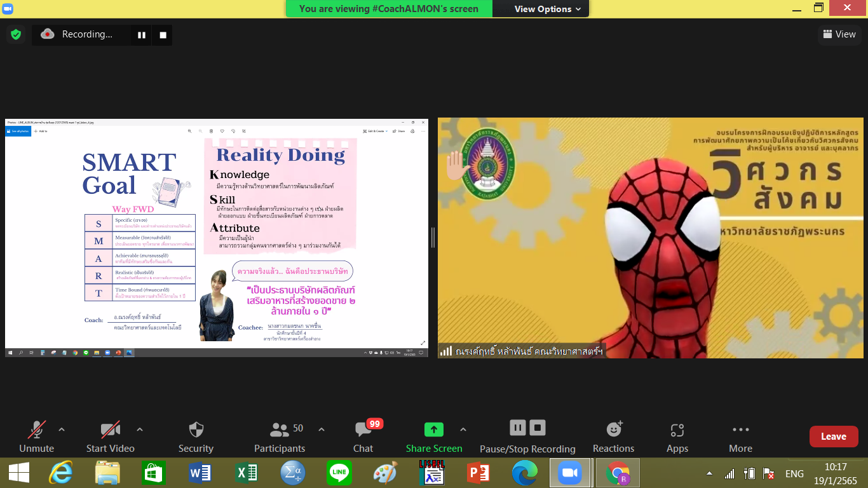868x488 pixels.
Task: Launch Internet Explorer from the taskbar
Action: (61, 473)
